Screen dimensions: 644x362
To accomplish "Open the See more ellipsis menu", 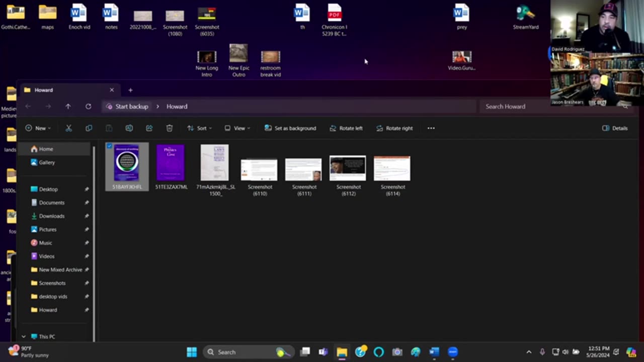I will (x=431, y=128).
